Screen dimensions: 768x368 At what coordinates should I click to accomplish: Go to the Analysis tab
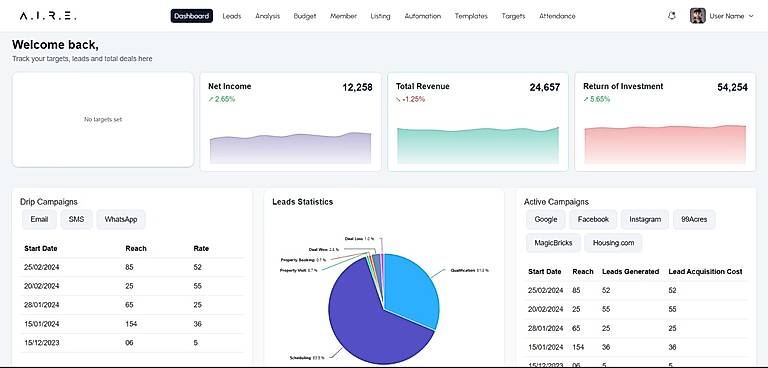[x=267, y=16]
